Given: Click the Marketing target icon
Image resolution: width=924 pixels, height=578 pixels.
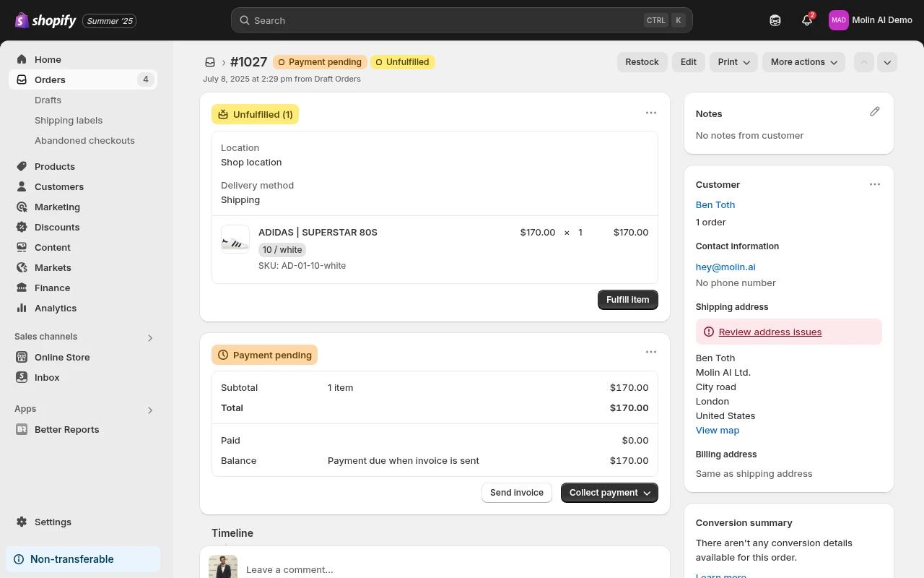Looking at the screenshot, I should tap(22, 207).
